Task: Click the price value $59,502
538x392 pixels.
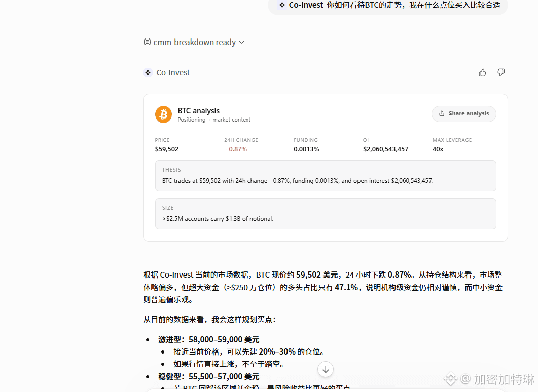Action: (x=167, y=149)
